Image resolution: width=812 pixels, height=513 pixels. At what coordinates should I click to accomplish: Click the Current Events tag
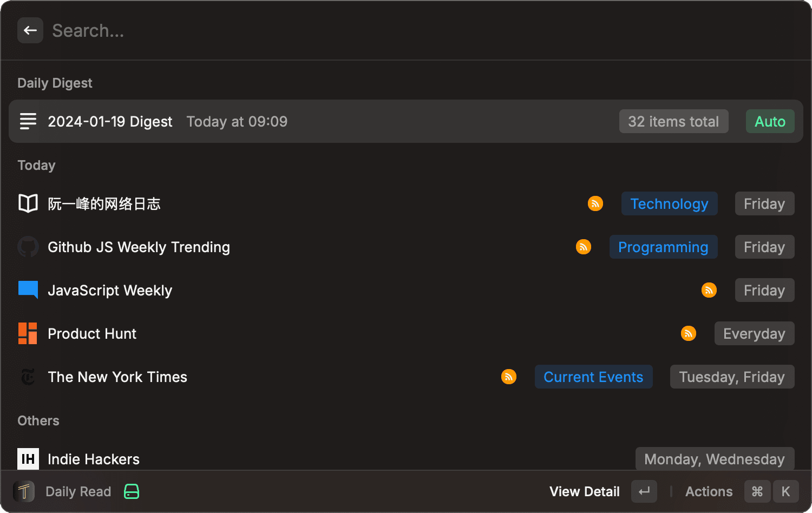(593, 377)
